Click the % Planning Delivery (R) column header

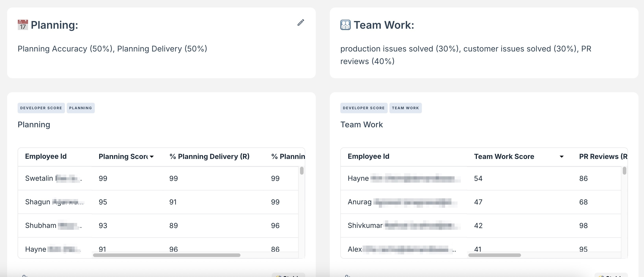tap(209, 156)
